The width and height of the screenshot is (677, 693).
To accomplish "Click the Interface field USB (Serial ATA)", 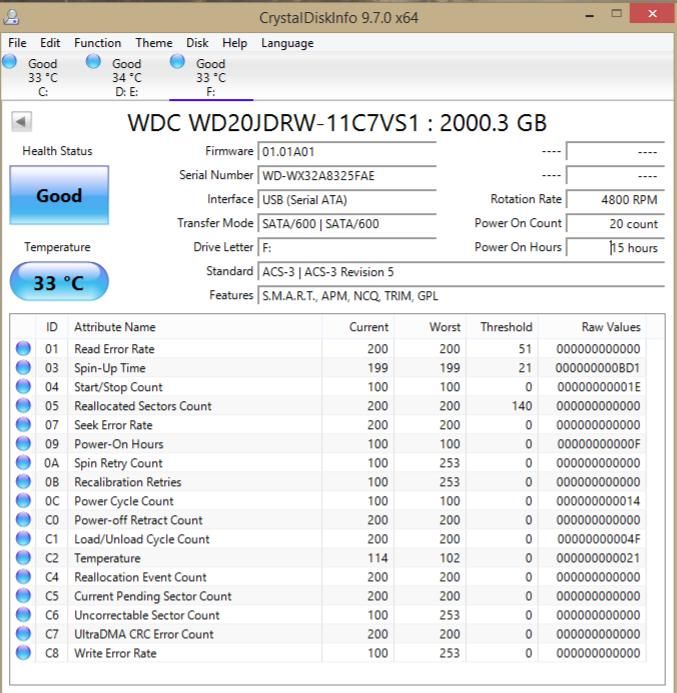I will 347,200.
